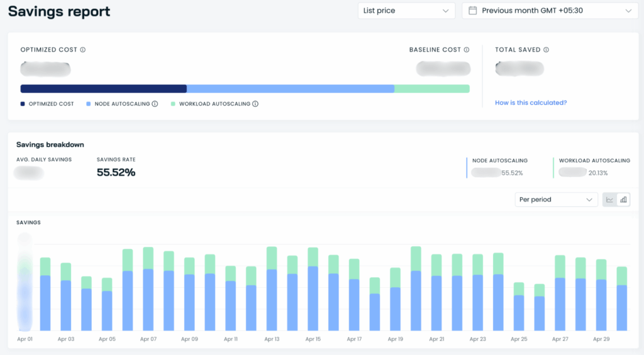Click the info icon beside Total Saved
Image resolution: width=644 pixels, height=355 pixels.
pyautogui.click(x=547, y=50)
